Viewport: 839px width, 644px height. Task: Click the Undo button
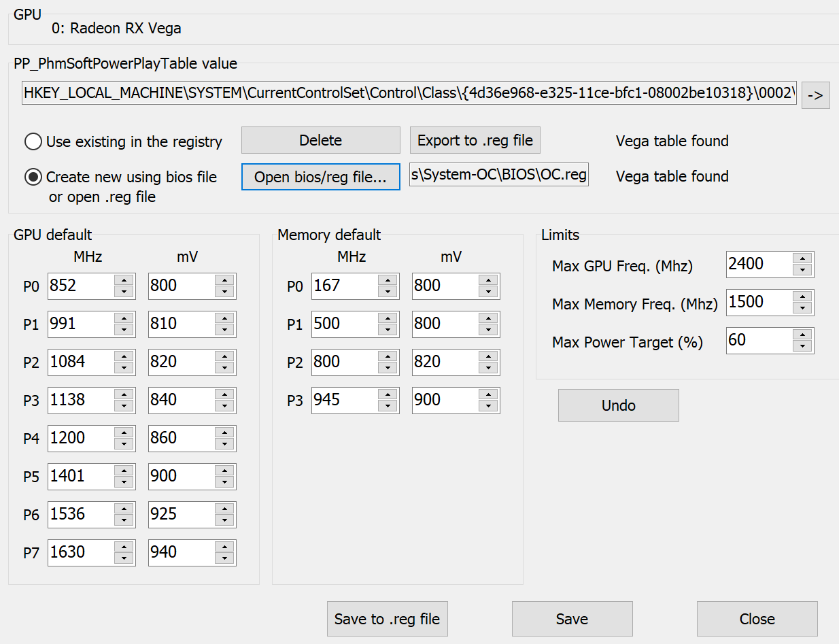(619, 405)
